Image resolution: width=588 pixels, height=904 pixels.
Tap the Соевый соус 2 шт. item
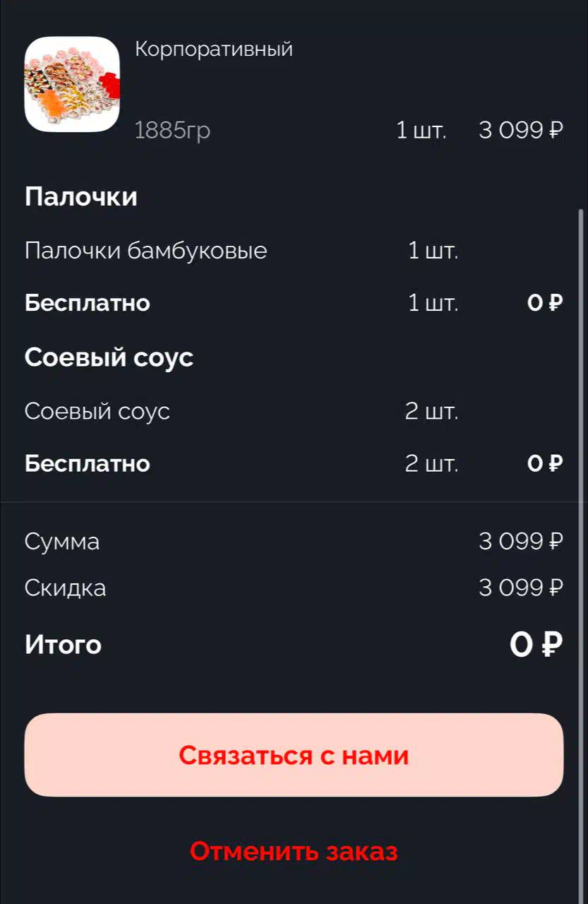click(294, 411)
